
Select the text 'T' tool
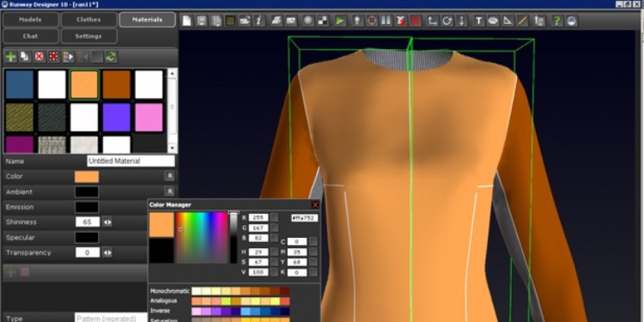[x=478, y=21]
